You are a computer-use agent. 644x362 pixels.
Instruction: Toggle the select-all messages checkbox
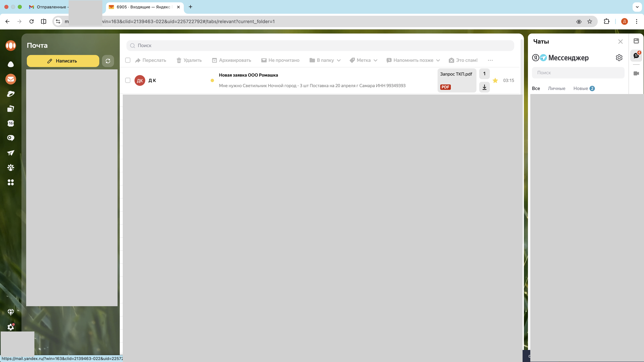(128, 60)
